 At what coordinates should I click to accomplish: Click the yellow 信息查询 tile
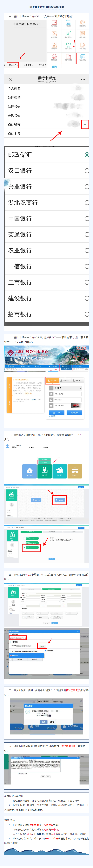(x=75, y=471)
